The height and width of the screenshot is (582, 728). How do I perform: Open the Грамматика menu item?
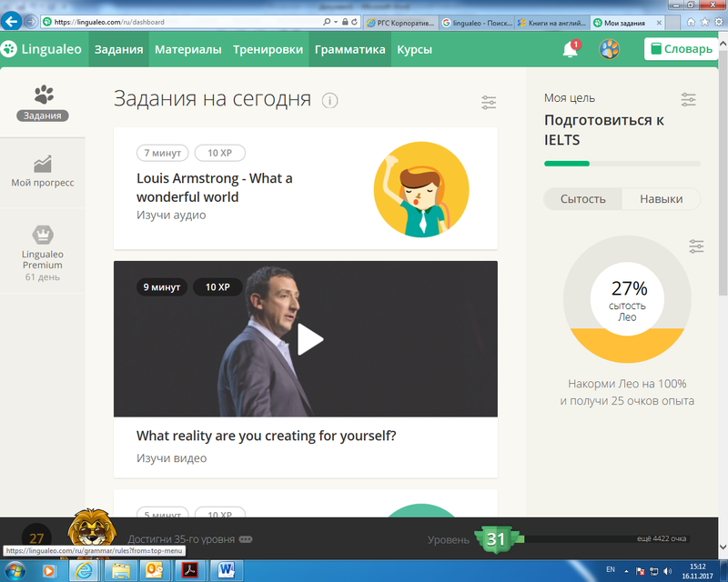point(349,50)
